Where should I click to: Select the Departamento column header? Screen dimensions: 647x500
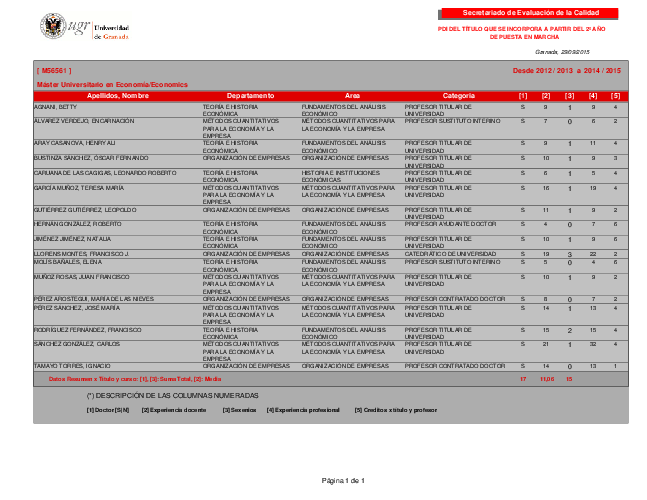(250, 96)
